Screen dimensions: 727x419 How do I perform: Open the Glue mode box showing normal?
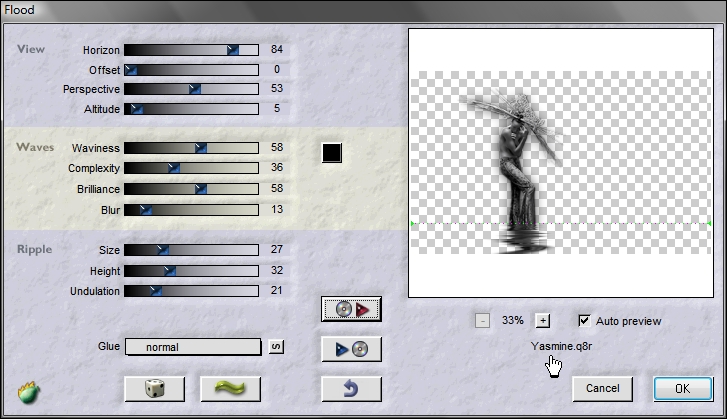coord(193,347)
